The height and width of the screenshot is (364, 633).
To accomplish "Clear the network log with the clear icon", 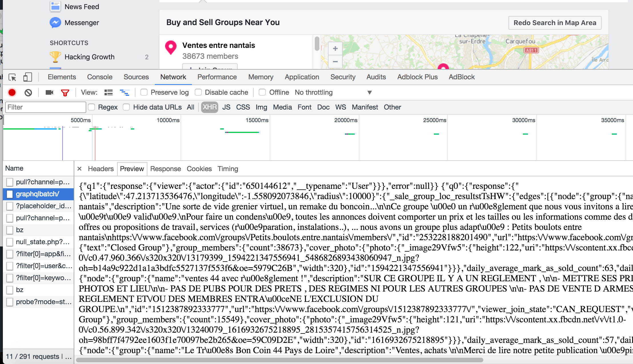I will [28, 92].
